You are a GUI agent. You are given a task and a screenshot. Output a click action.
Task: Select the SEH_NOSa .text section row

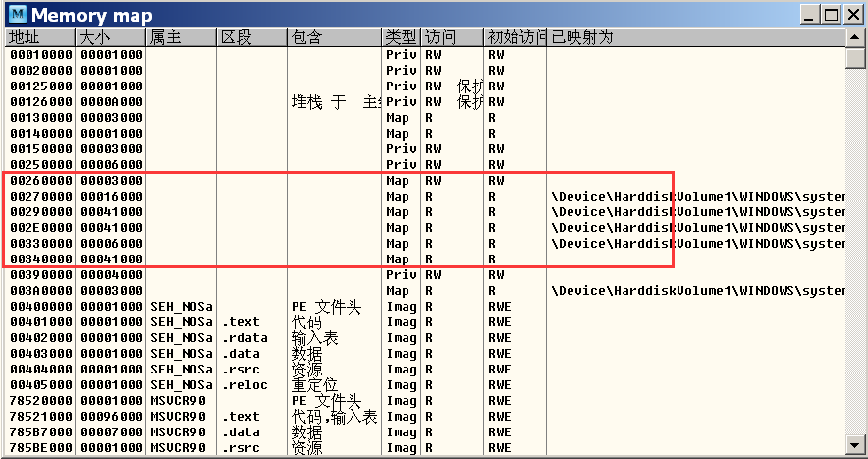pos(241,322)
